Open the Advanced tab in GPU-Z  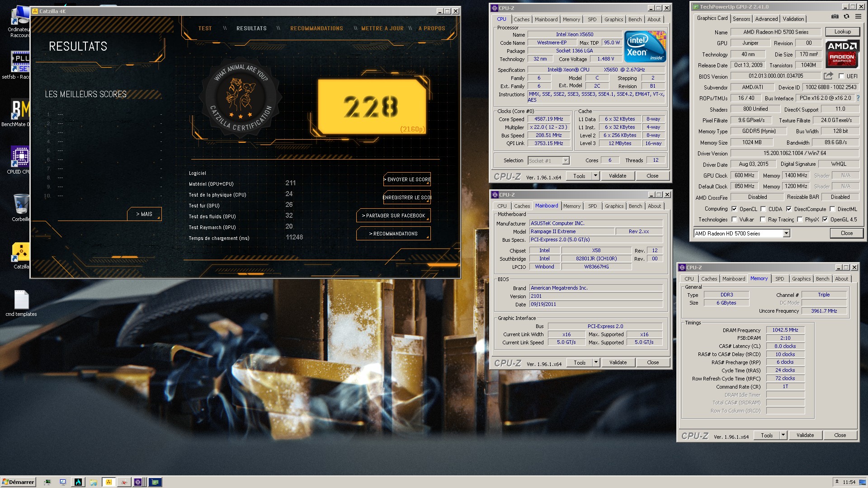tap(766, 19)
